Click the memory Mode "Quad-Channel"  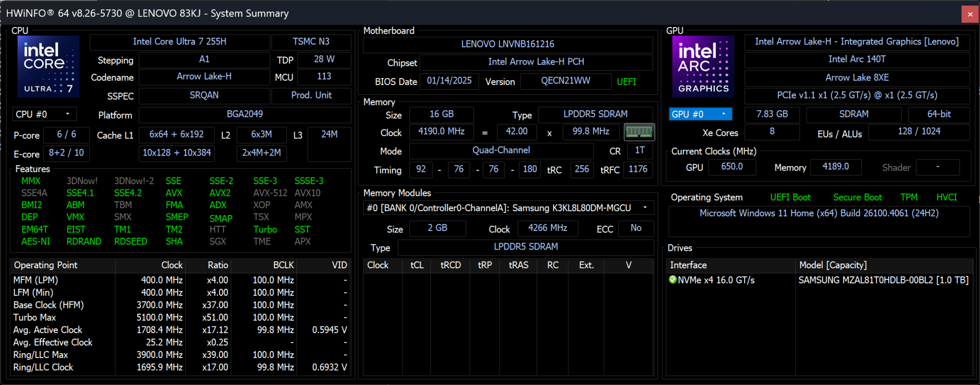501,150
